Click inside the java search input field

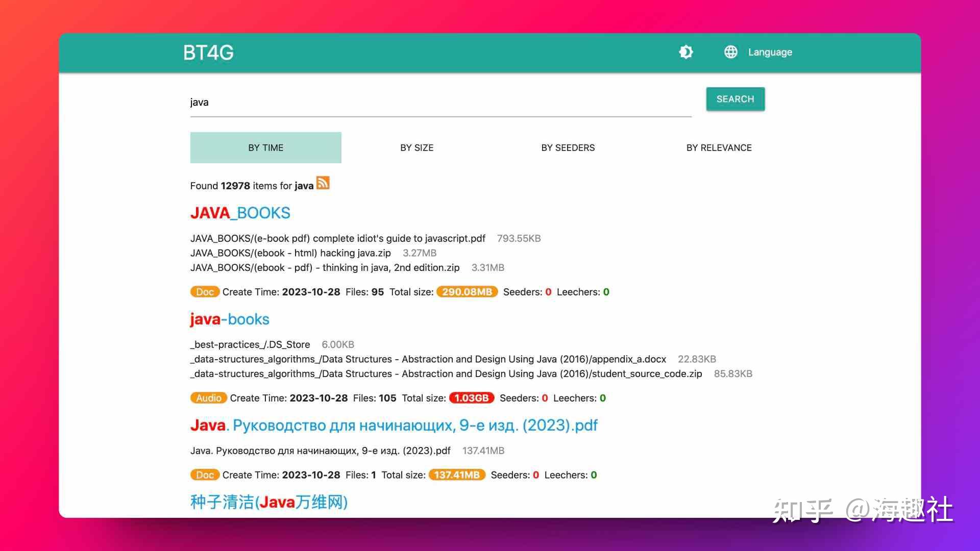point(439,102)
